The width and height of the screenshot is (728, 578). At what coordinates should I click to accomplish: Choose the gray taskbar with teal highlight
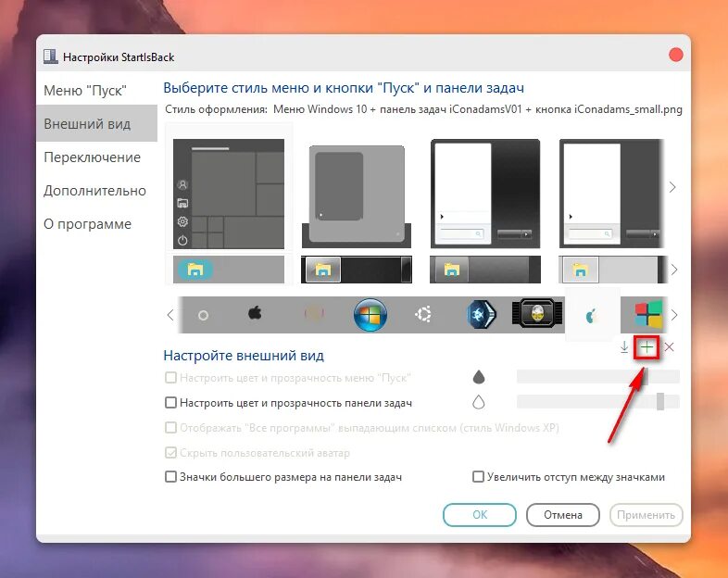(229, 270)
